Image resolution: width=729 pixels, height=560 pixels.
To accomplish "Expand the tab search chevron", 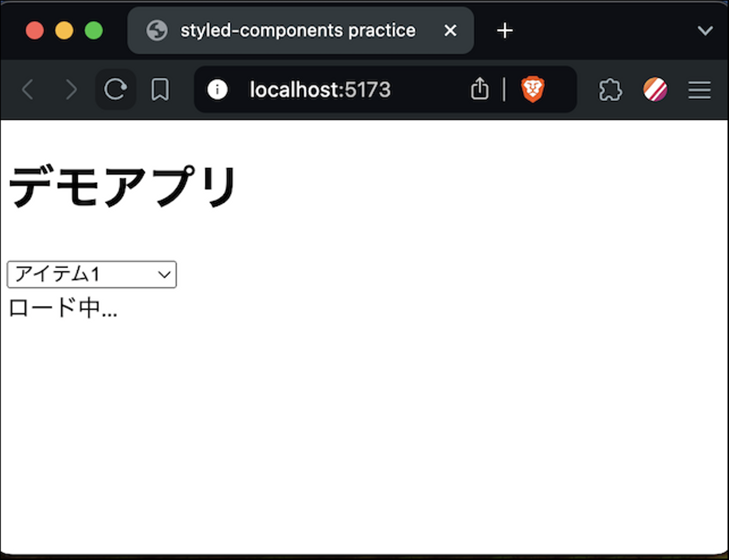I will point(705,31).
